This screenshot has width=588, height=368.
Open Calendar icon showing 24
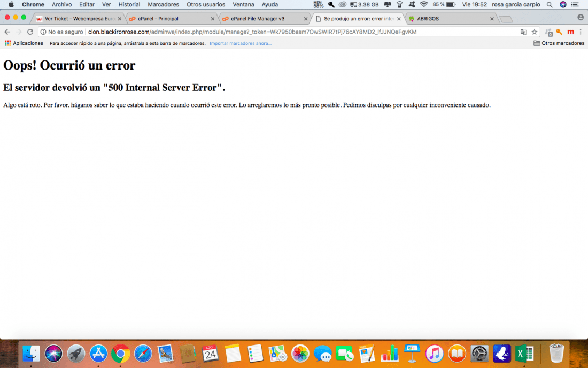(x=210, y=354)
